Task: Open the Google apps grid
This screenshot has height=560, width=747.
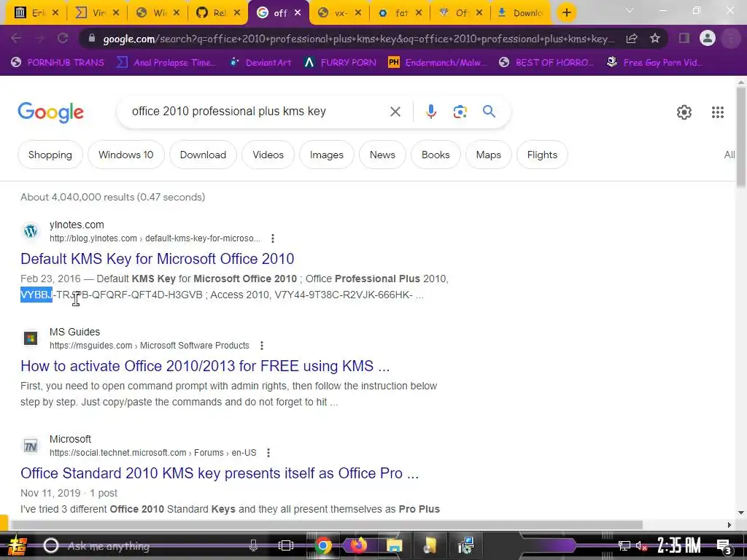Action: [x=718, y=112]
